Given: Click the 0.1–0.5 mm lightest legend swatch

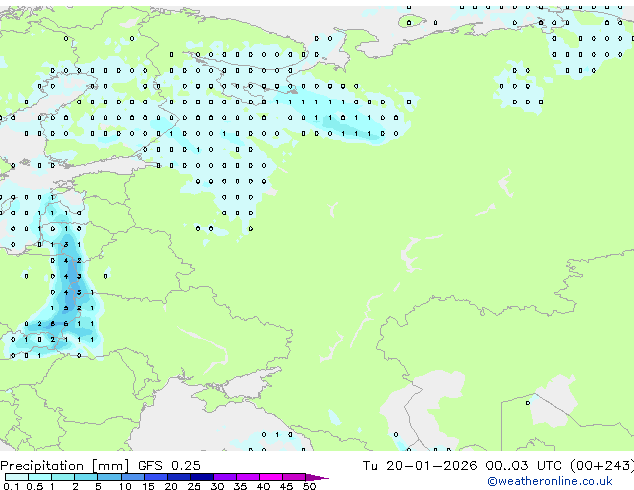Looking at the screenshot, I should click(17, 477).
